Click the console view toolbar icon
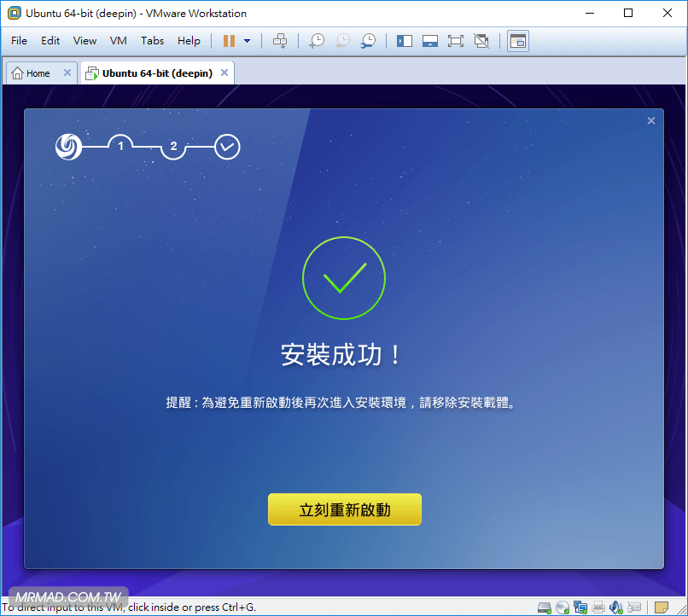This screenshot has width=688, height=616. pyautogui.click(x=518, y=41)
